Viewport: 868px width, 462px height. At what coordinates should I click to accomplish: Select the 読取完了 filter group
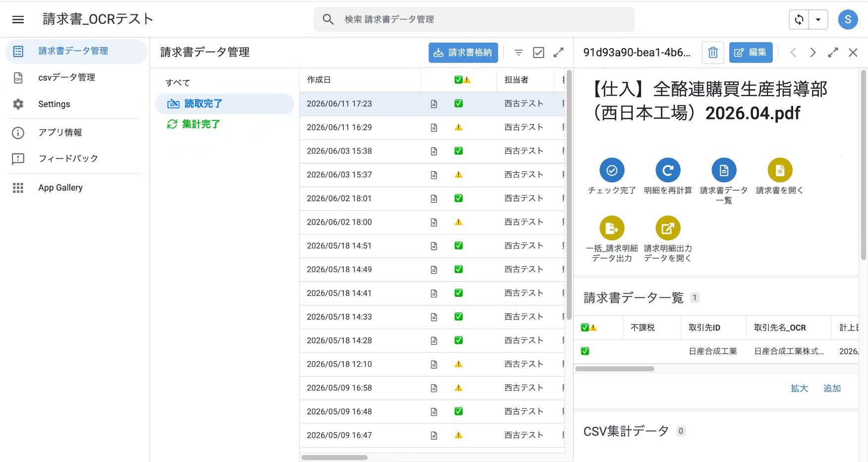pos(224,104)
